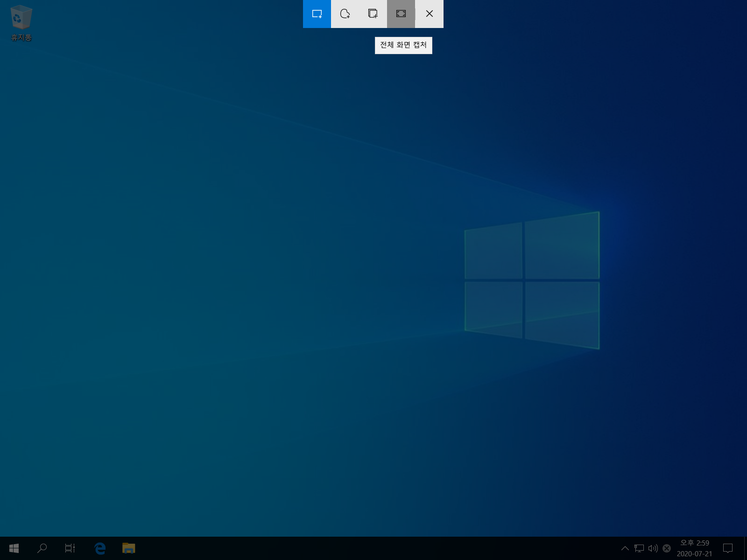Open the Action Center notifications
The width and height of the screenshot is (747, 560).
coord(728,548)
